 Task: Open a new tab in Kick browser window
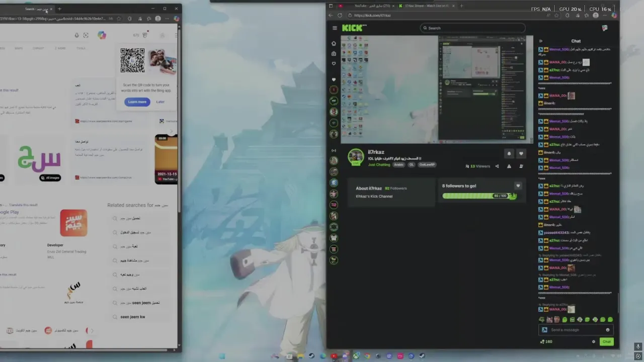point(461,6)
